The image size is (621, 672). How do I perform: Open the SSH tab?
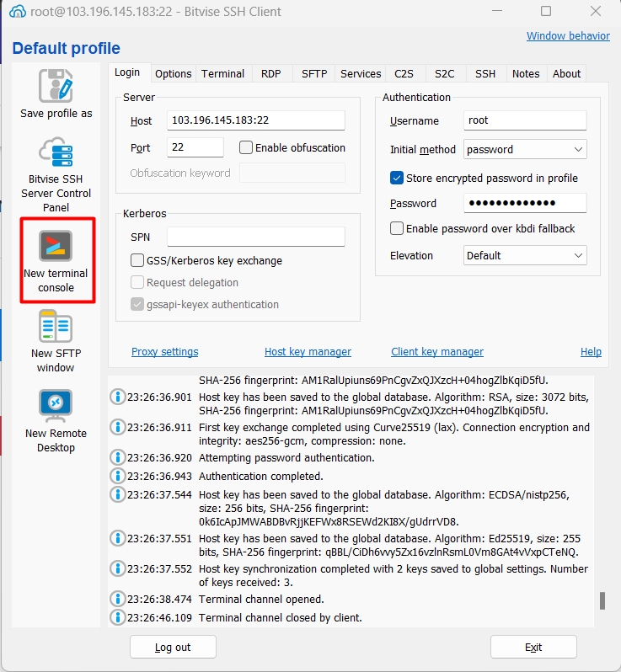[485, 74]
